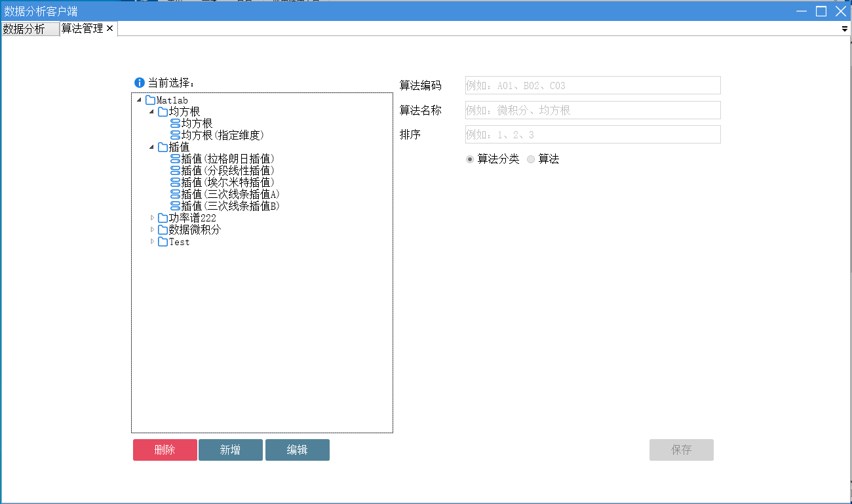
Task: Minimize the 数据分析客户端 window
Action: [x=802, y=11]
